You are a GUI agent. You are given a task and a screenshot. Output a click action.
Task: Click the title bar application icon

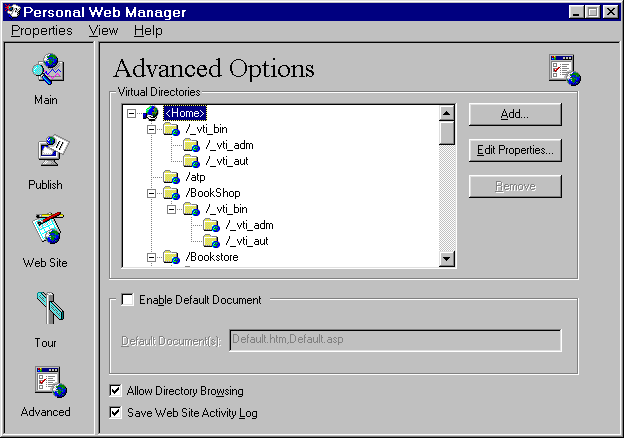pos(13,12)
